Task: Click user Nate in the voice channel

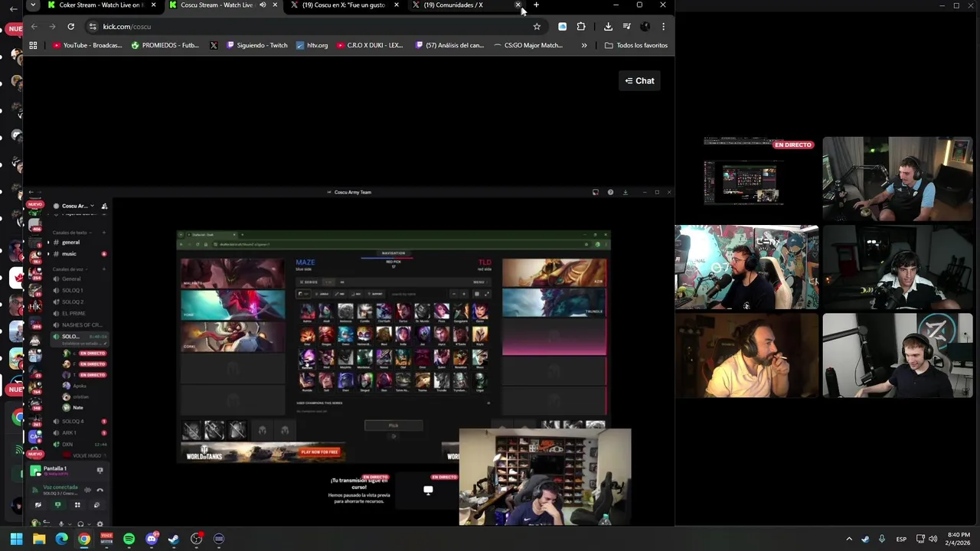Action: click(x=77, y=408)
